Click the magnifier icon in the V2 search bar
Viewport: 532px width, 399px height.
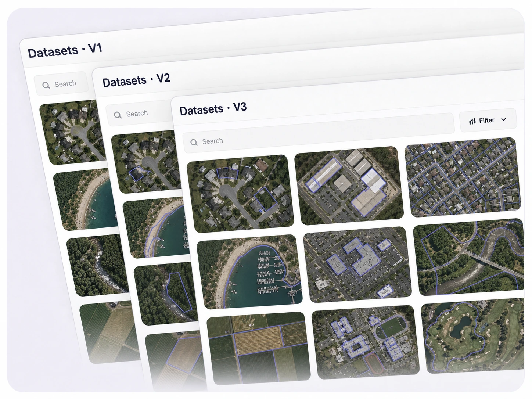pos(118,115)
